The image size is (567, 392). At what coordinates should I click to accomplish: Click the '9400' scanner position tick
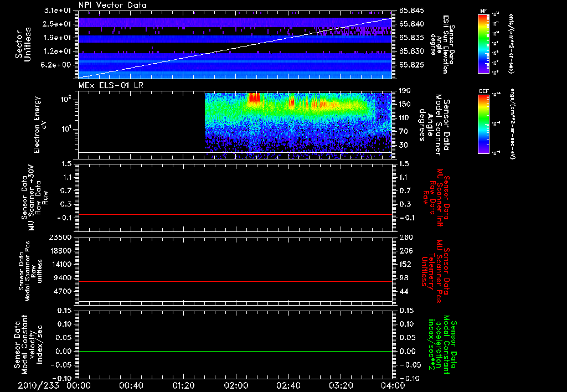click(x=63, y=278)
